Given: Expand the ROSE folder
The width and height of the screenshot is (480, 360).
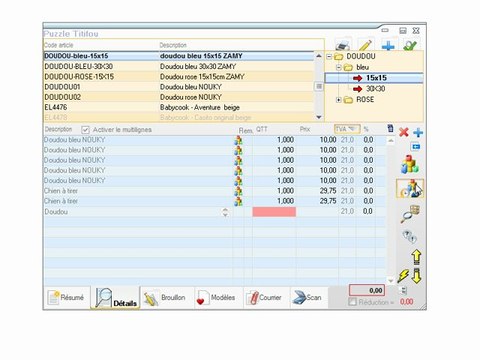Looking at the screenshot, I should (x=339, y=100).
